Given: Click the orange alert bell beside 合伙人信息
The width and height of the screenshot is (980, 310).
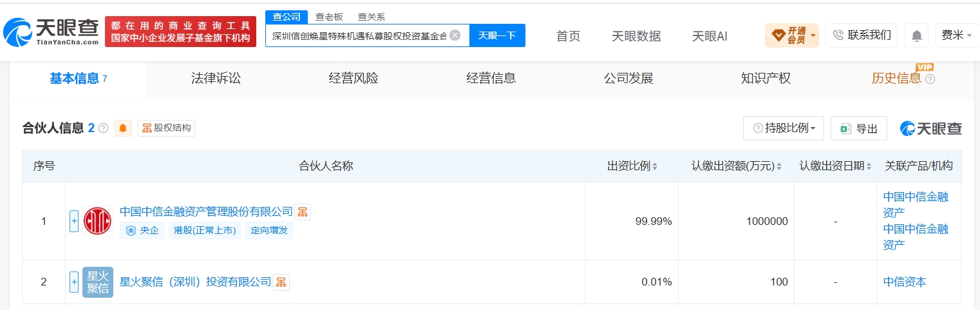Looking at the screenshot, I should point(123,128).
